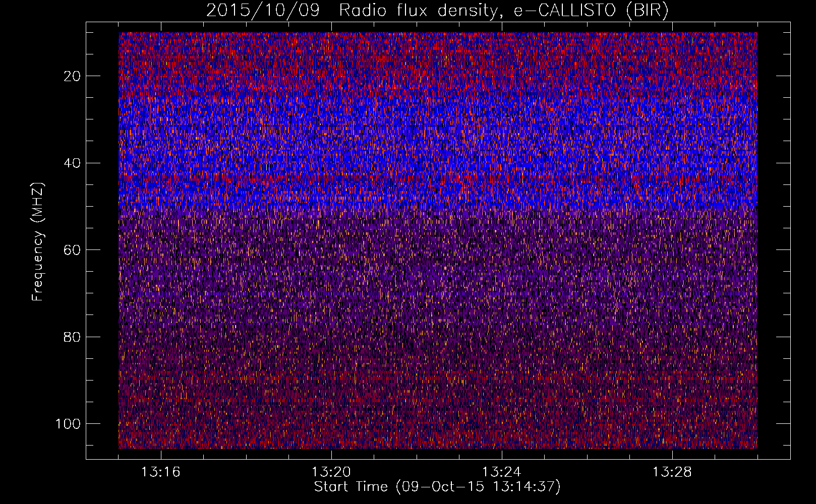This screenshot has width=816, height=504.
Task: Click the 'Start Time (09-Oct-15 13:14:37)' label
Action: 437,487
